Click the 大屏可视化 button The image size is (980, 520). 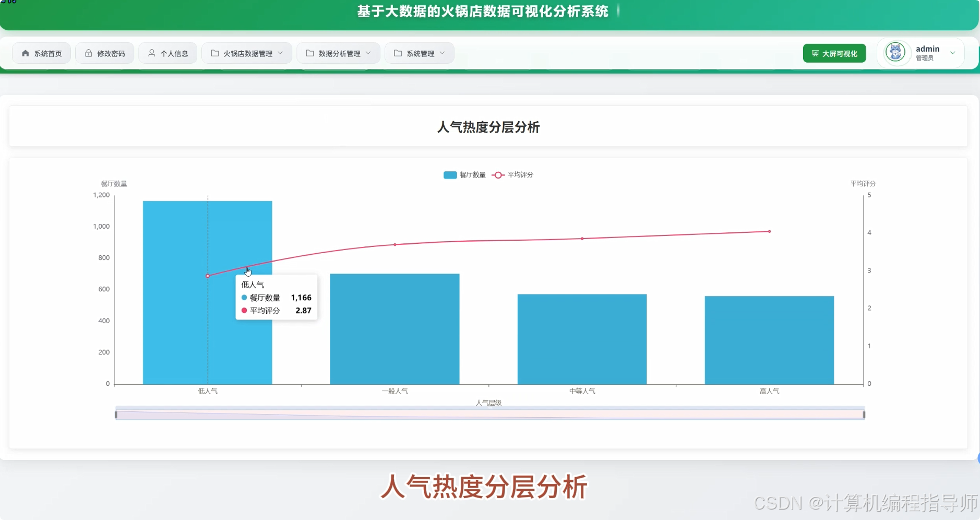[834, 53]
